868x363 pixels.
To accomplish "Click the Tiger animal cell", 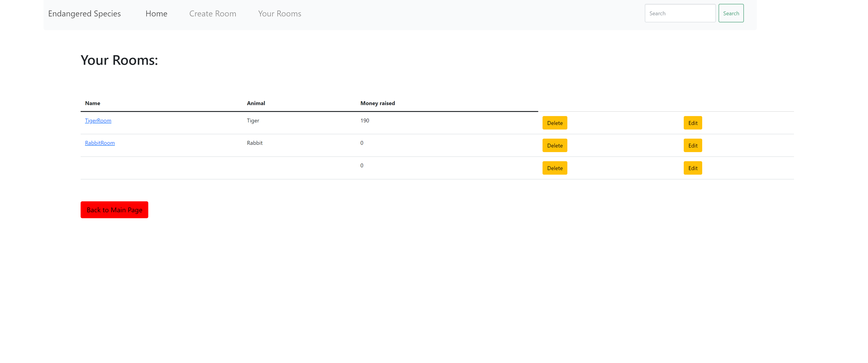I will click(x=253, y=120).
